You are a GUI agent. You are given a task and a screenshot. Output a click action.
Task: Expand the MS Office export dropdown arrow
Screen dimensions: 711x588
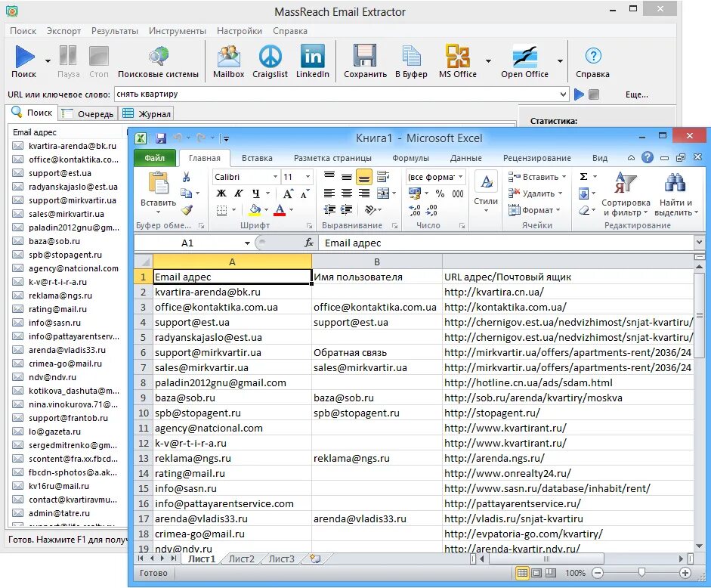488,60
